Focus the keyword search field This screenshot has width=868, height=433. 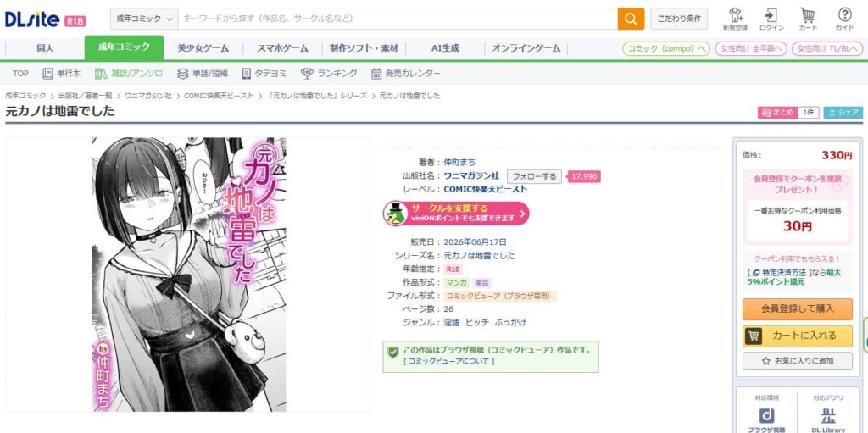[398, 19]
